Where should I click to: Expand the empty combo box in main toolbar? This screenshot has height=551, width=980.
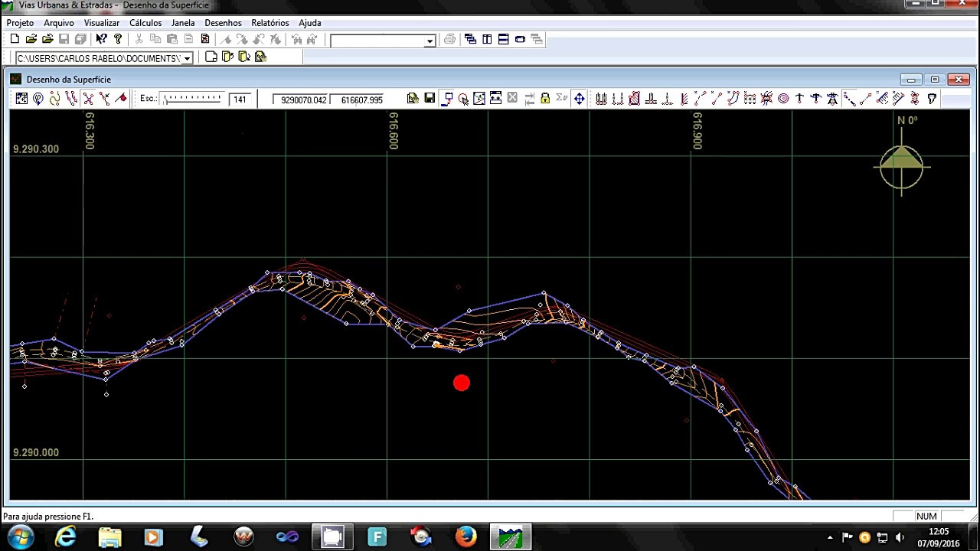coord(430,41)
